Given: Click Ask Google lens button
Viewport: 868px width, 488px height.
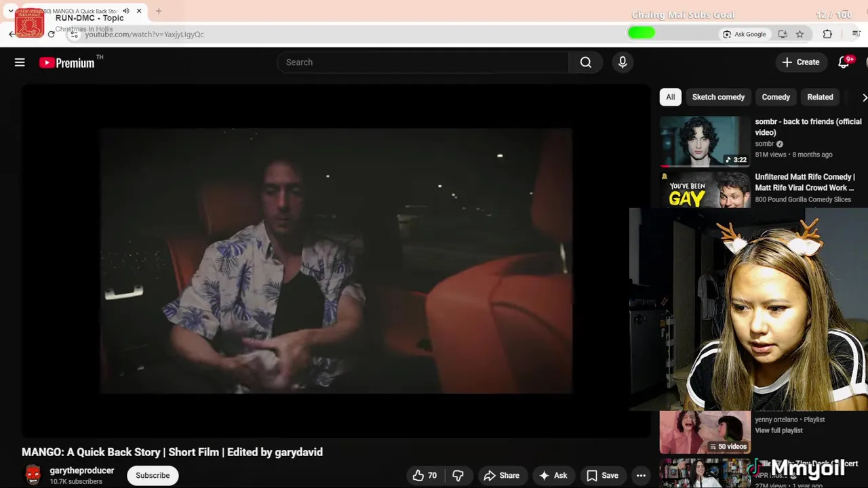Looking at the screenshot, I should pos(745,34).
